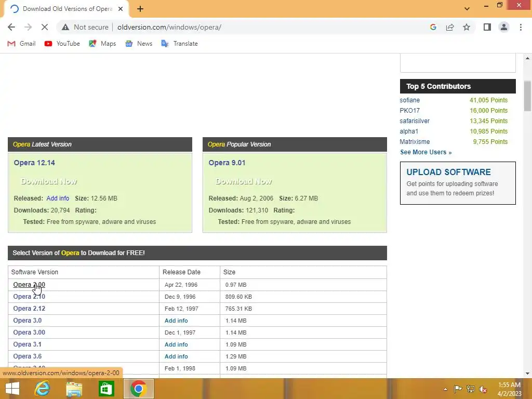Open the network tray icon
Image resolution: width=532 pixels, height=399 pixels.
471,389
